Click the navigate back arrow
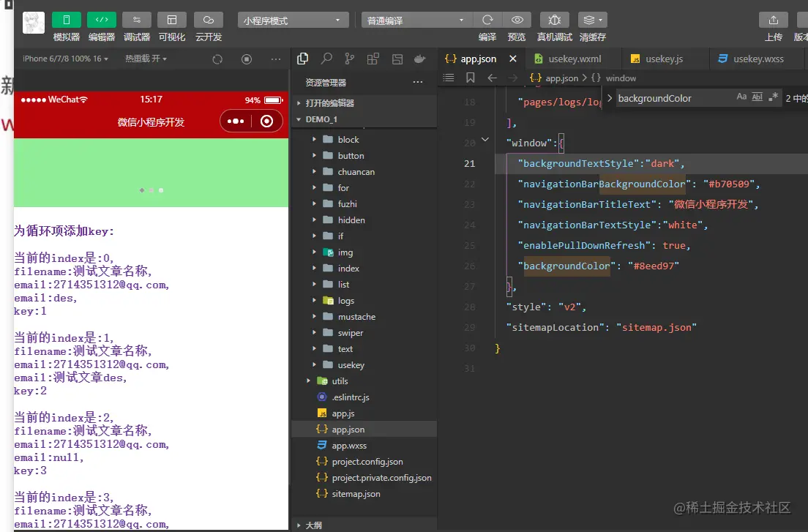Viewport: 808px width, 532px height. pos(492,78)
